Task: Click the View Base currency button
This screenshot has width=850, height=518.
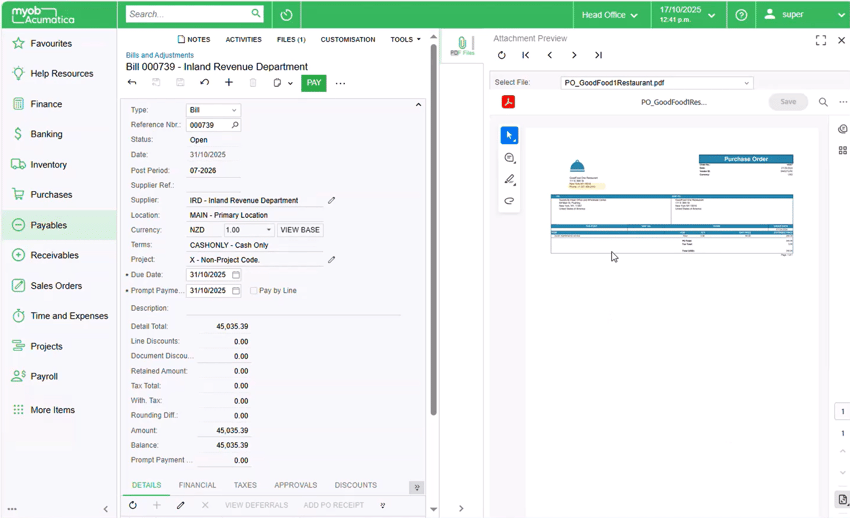Action: 300,230
